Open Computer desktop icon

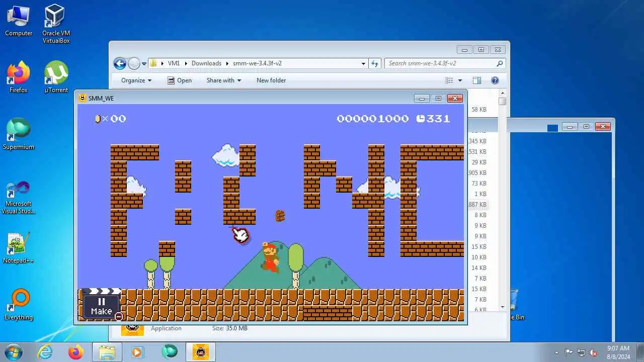19,21
